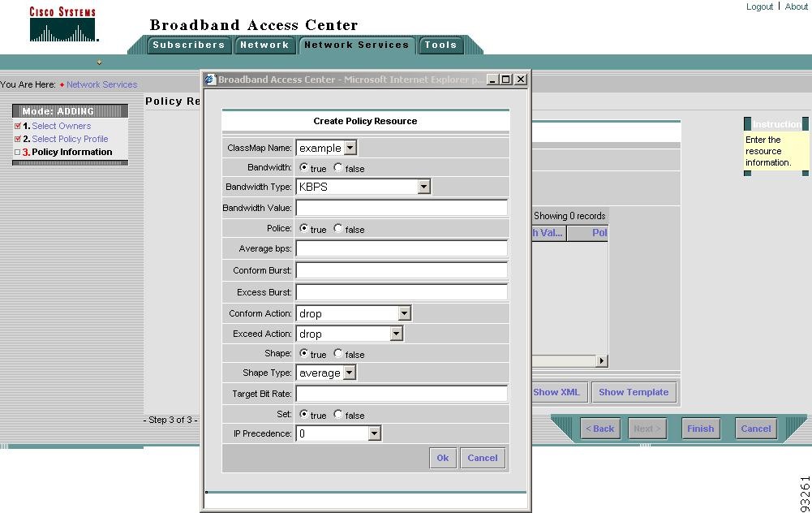Image resolution: width=812 pixels, height=513 pixels.
Task: Click the Show Template button
Action: 634,392
